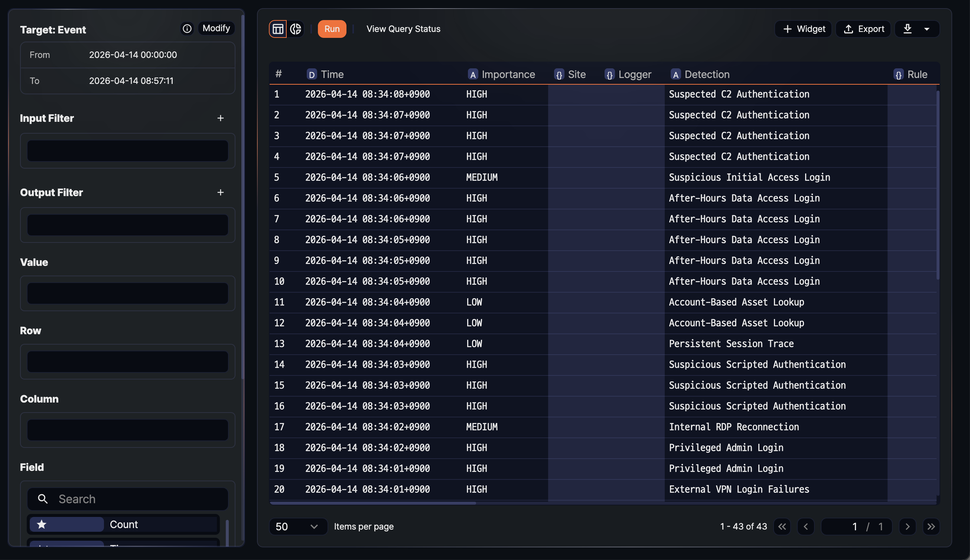
Task: Toggle the star next to Count field
Action: [42, 524]
